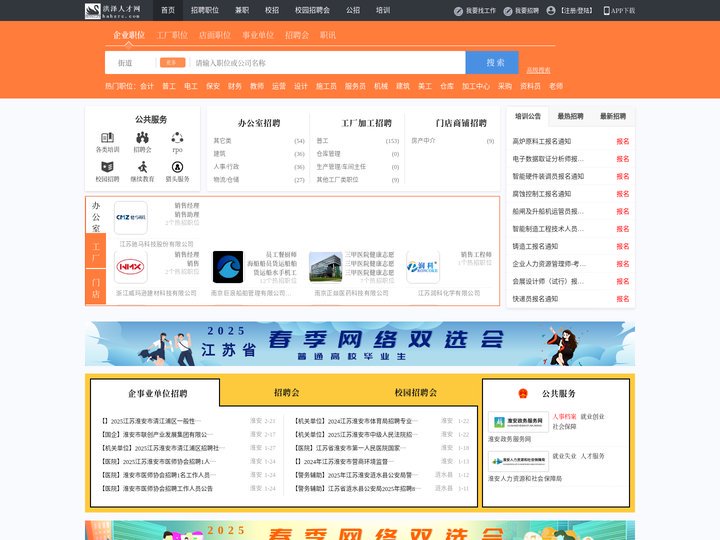Screen dimensions: 720x540
Task: Select the orange 工厂 vertical tab
Action: (x=96, y=251)
